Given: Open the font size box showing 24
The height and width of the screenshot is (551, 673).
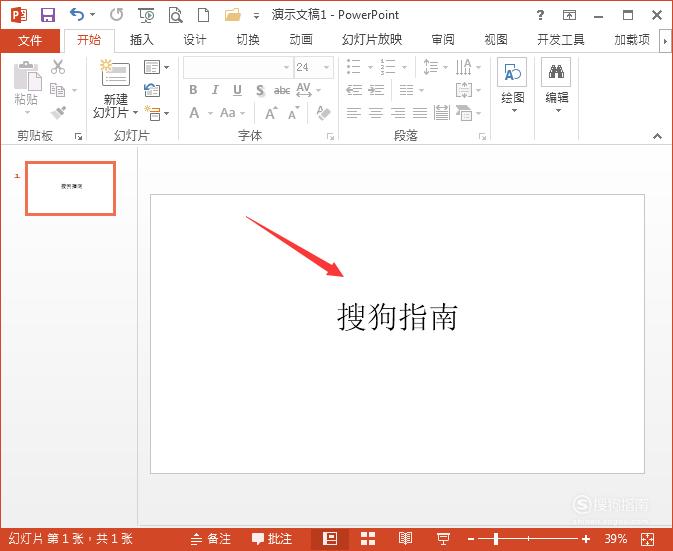Looking at the screenshot, I should click(x=313, y=67).
